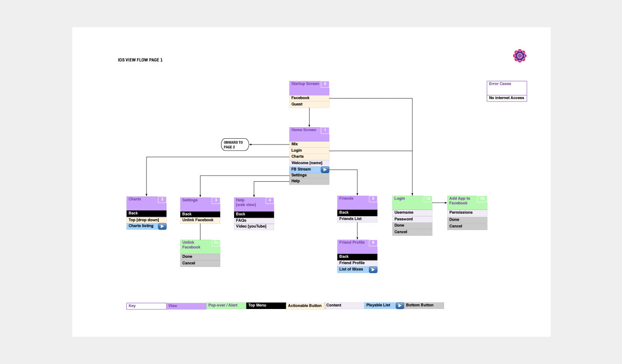Click the Mix row in Home Screen
The height and width of the screenshot is (364, 622).
pyautogui.click(x=309, y=144)
